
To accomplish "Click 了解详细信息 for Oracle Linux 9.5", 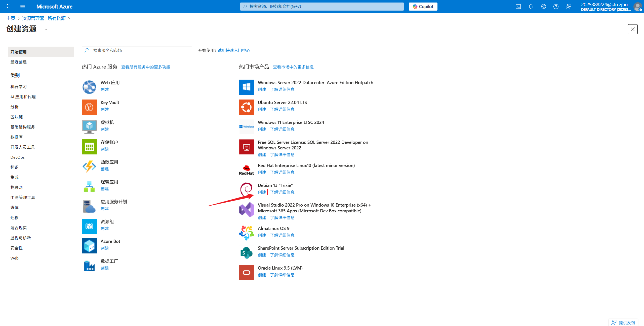I will point(282,275).
